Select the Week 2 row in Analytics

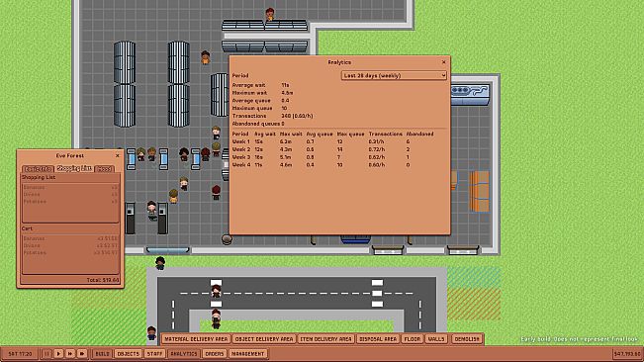(339, 149)
